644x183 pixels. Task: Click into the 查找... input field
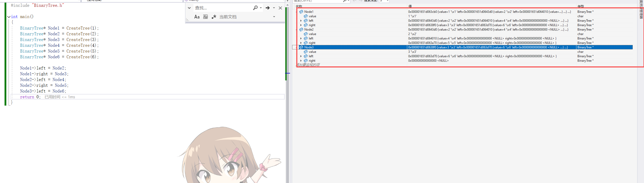pyautogui.click(x=223, y=8)
